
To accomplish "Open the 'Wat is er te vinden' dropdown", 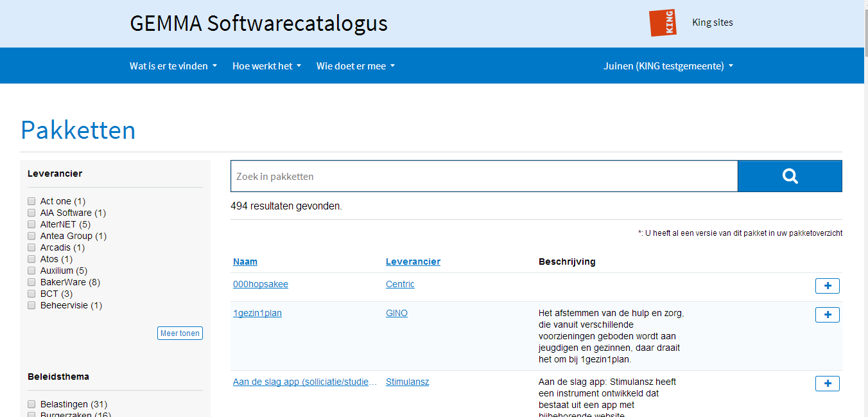I will [173, 66].
